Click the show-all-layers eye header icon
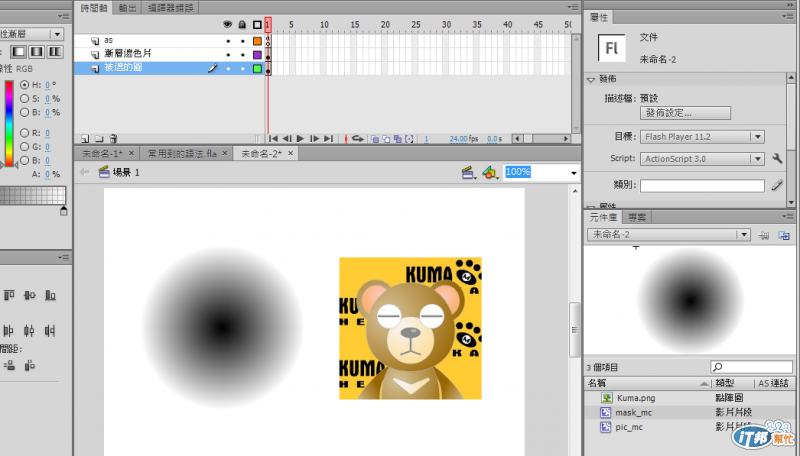 tap(228, 24)
